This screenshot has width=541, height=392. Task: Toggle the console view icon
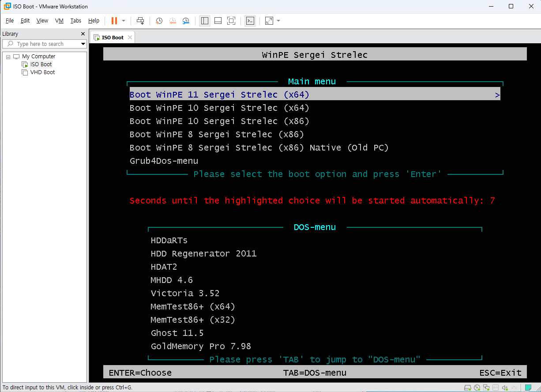250,21
